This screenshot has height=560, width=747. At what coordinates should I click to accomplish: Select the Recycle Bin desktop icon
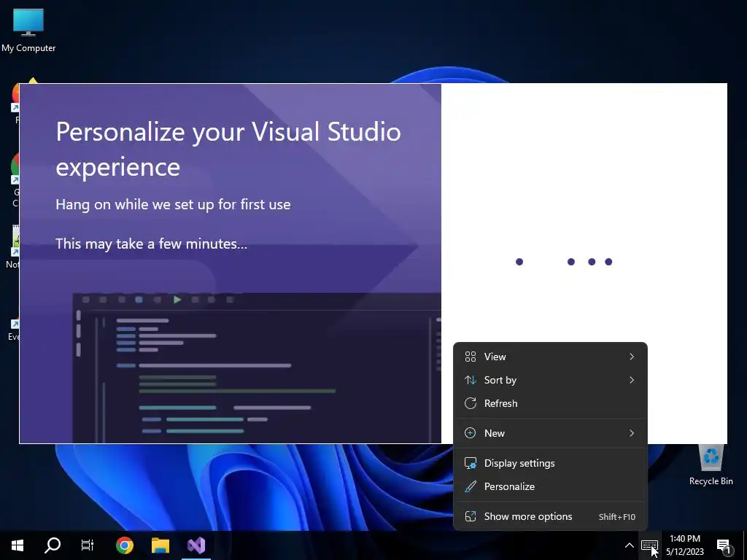pos(711,465)
